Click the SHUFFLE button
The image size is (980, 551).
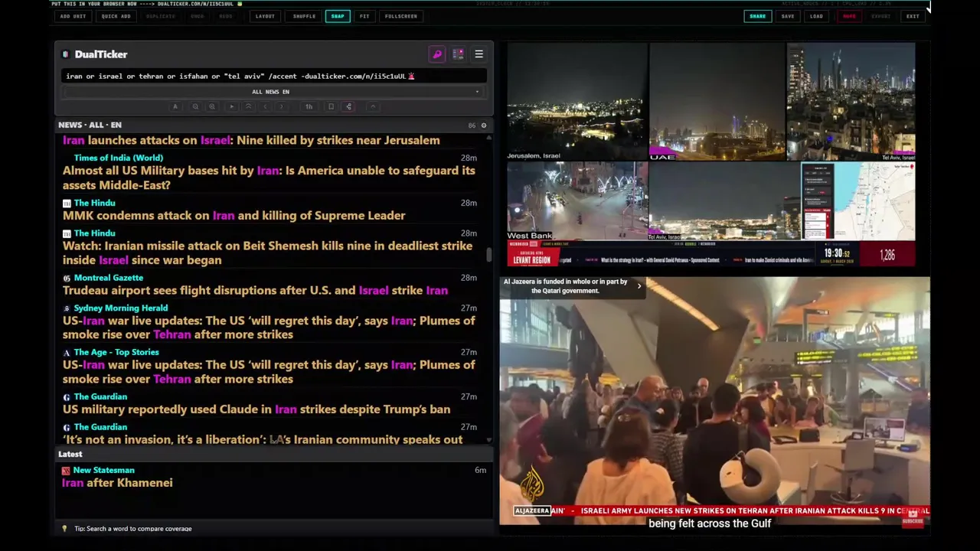coord(304,16)
